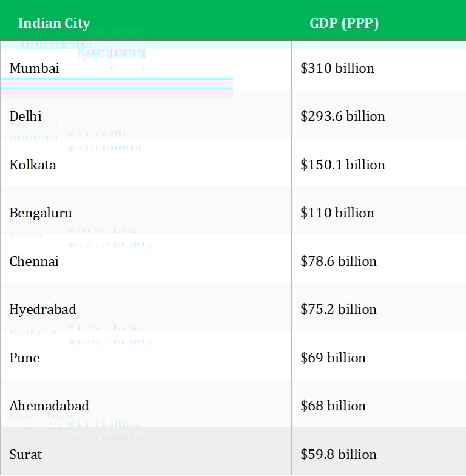Select the Hyedrabad city cell
466x476 pixels.
(42, 309)
